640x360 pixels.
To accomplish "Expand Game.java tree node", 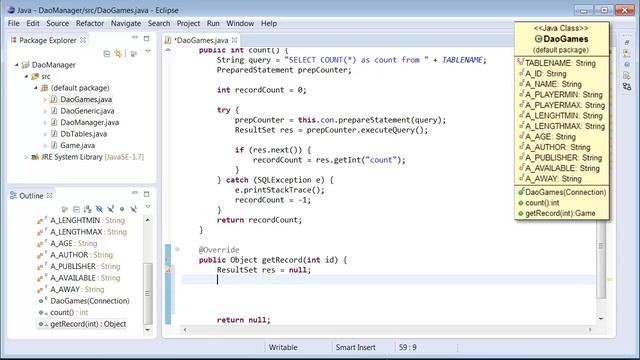I will tap(45, 145).
